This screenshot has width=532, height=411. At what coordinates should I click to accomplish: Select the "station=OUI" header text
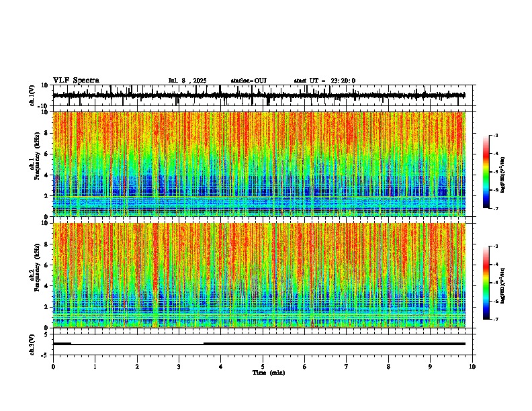[249, 81]
